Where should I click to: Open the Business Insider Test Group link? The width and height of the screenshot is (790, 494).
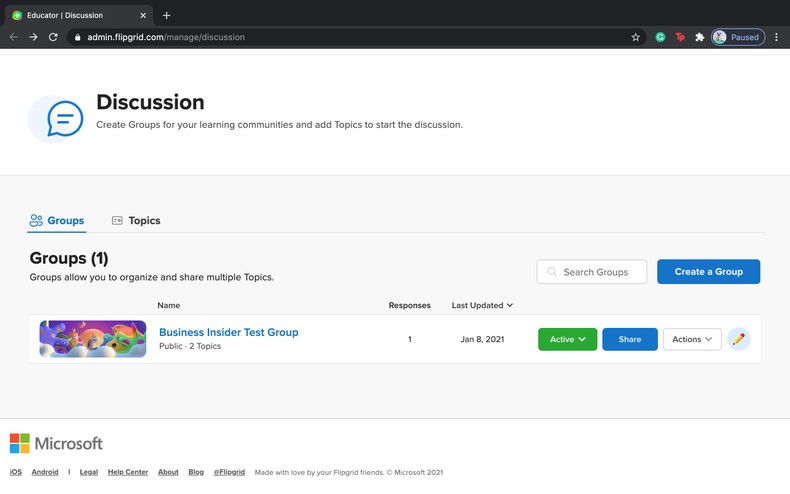(228, 332)
